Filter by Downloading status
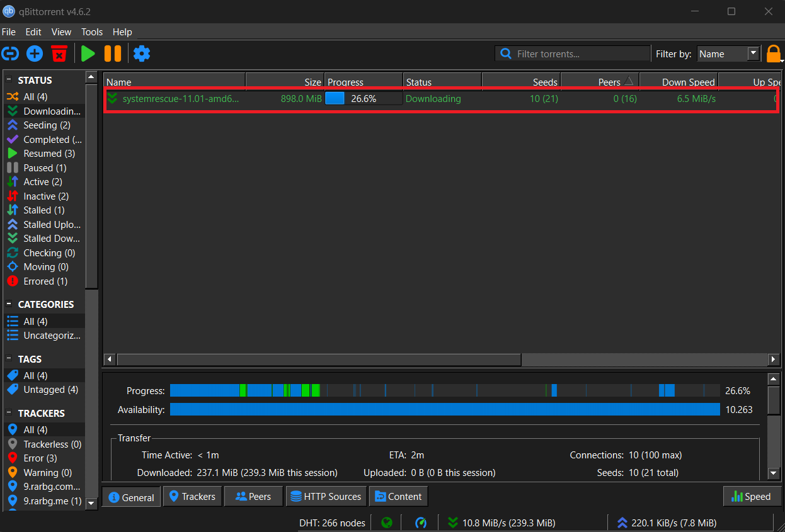The image size is (785, 532). [44, 111]
